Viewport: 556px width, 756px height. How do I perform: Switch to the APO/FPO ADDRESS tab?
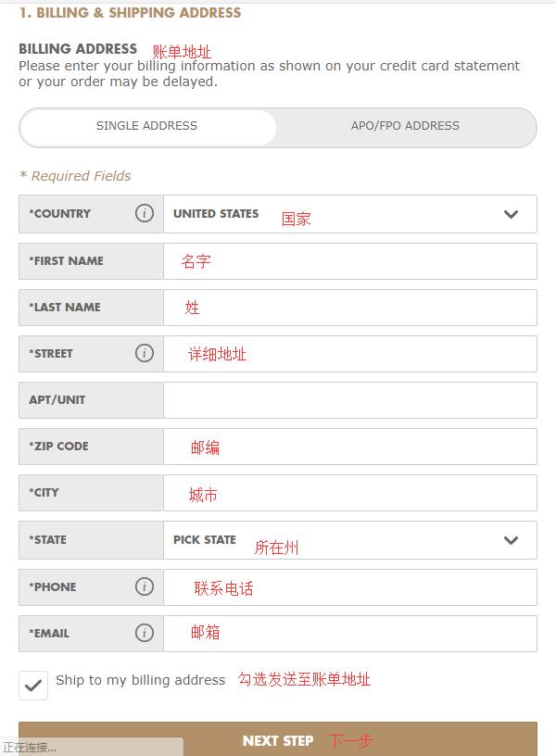[x=405, y=126]
